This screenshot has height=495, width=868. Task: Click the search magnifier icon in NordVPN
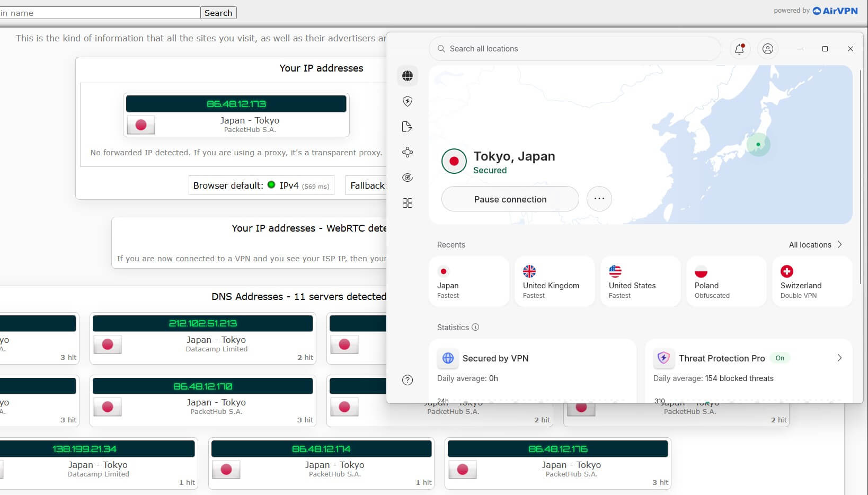[x=441, y=49]
